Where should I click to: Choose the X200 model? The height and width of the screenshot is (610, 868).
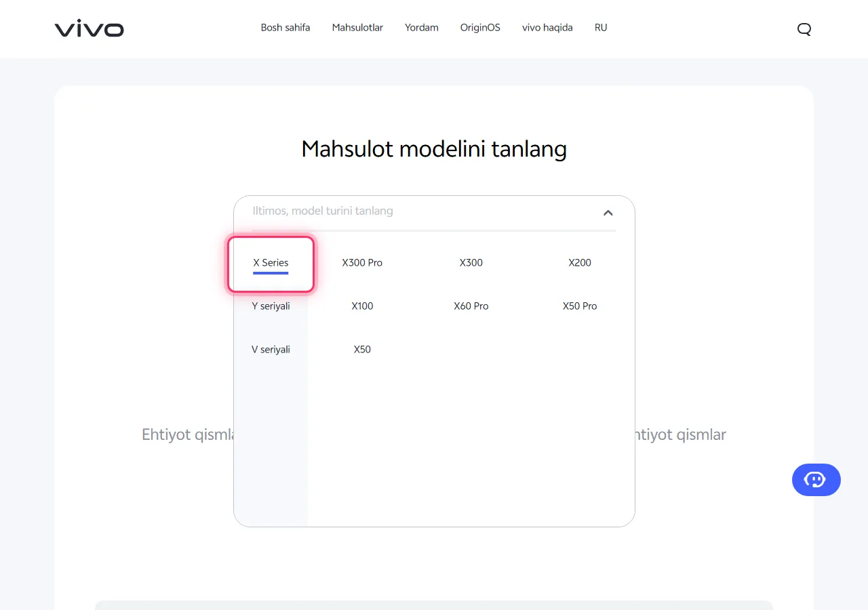[580, 263]
